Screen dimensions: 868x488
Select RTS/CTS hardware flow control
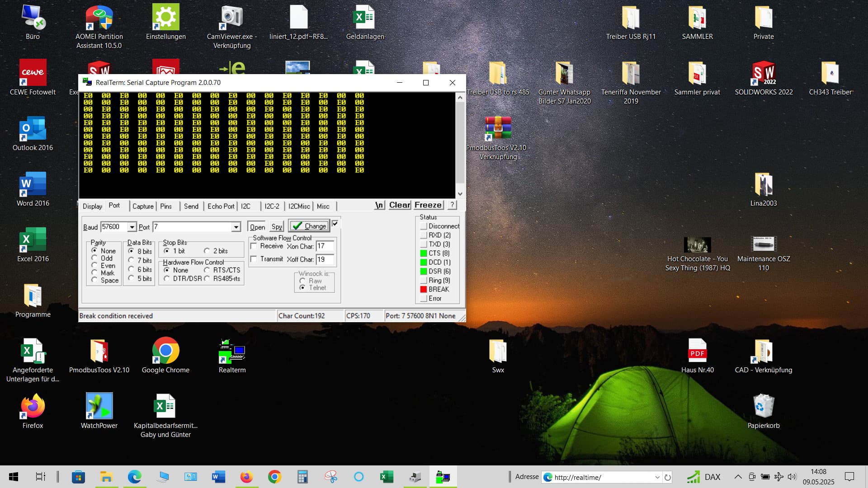pos(207,270)
